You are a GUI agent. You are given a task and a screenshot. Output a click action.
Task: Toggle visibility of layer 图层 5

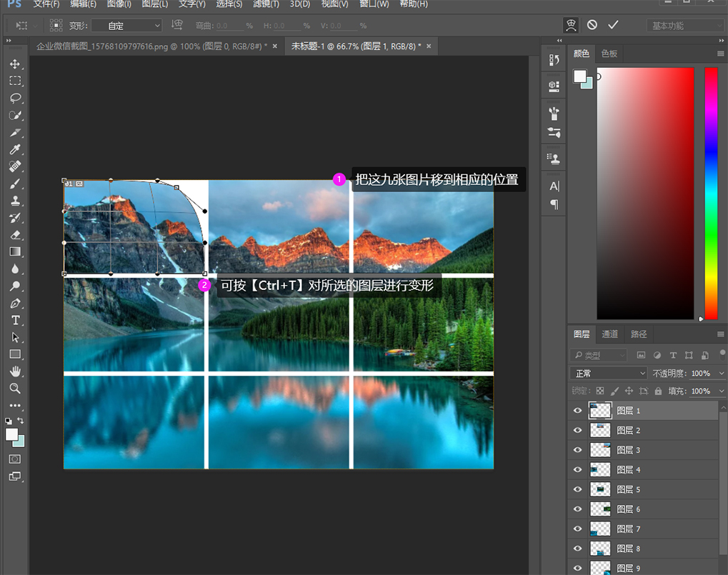click(x=577, y=489)
